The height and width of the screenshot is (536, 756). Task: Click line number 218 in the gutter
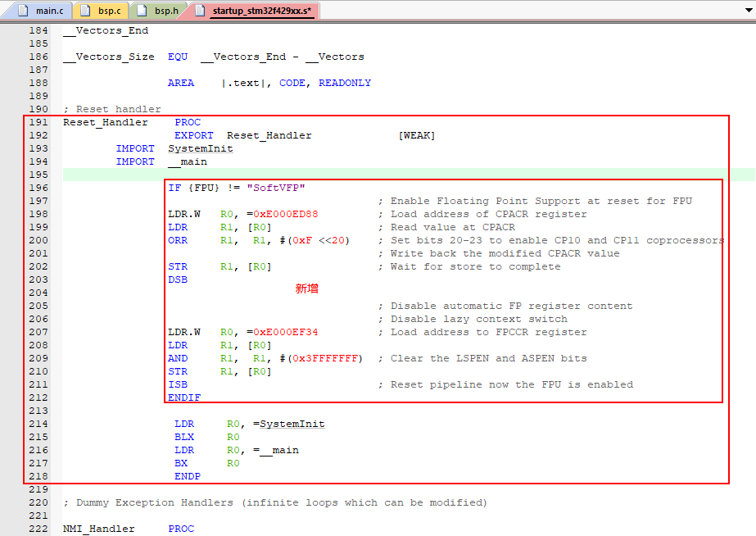pyautogui.click(x=38, y=477)
